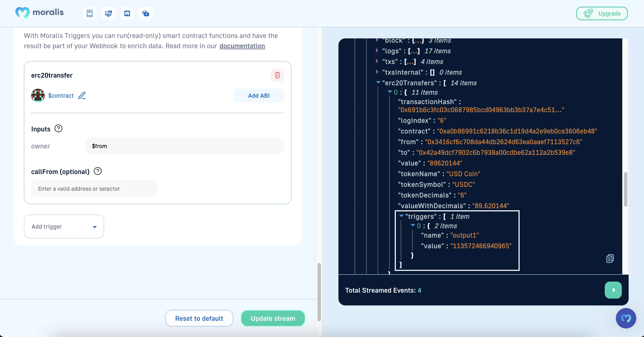Open the documentation link
Viewport: 644px width, 337px height.
point(242,46)
